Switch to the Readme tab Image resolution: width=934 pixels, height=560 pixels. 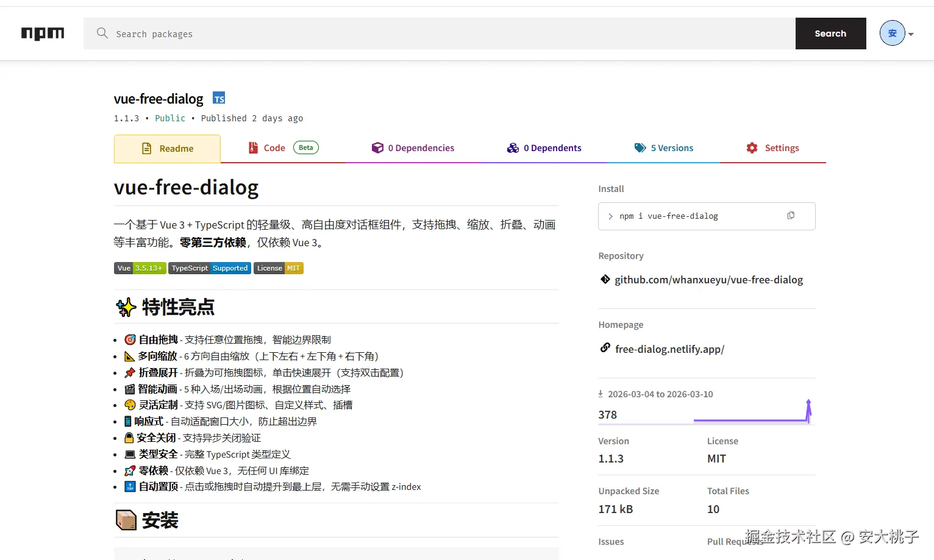click(167, 149)
